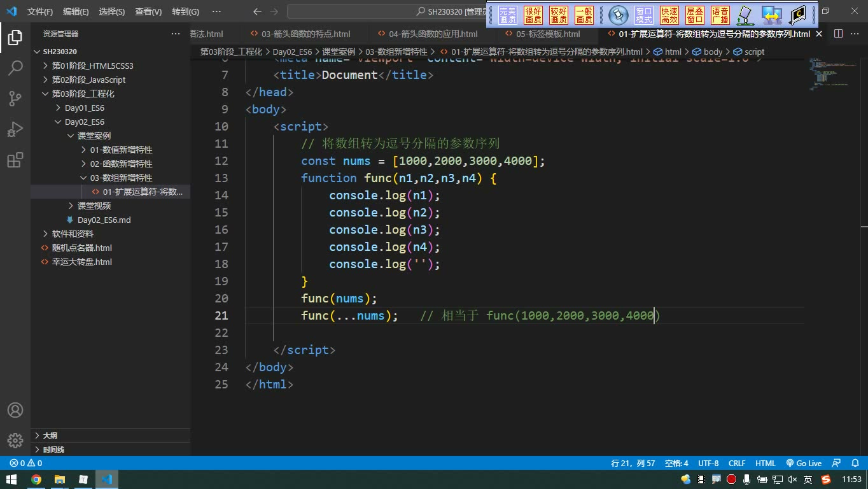The image size is (868, 489).
Task: Expand the 第01阶段_HTML5CSS3 folder
Action: click(92, 66)
